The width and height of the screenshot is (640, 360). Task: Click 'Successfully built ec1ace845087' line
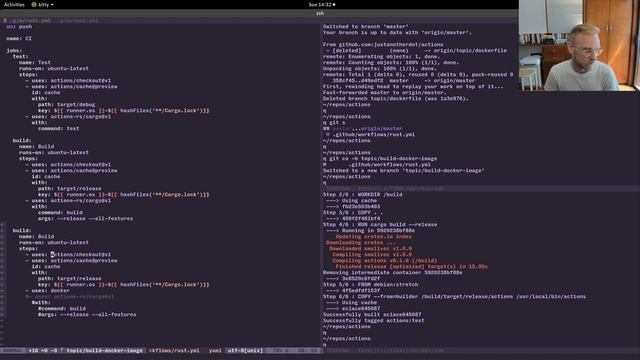(x=372, y=315)
